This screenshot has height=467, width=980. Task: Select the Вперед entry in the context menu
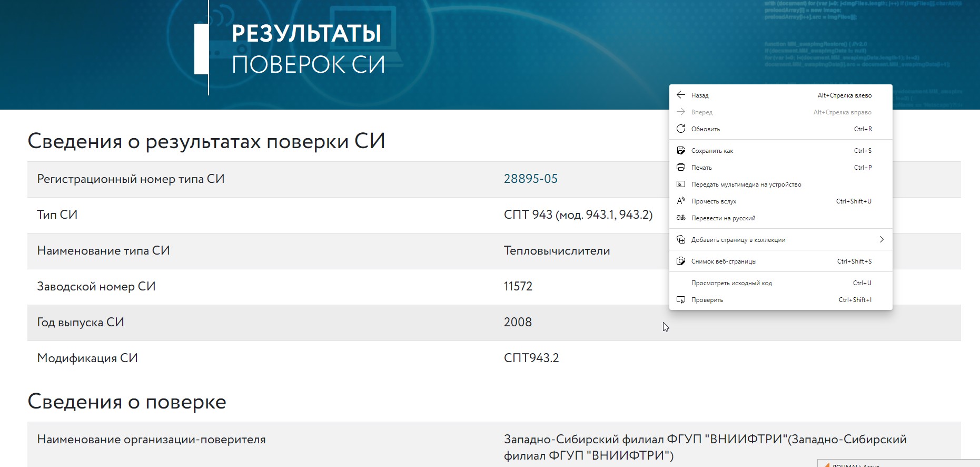pos(701,112)
